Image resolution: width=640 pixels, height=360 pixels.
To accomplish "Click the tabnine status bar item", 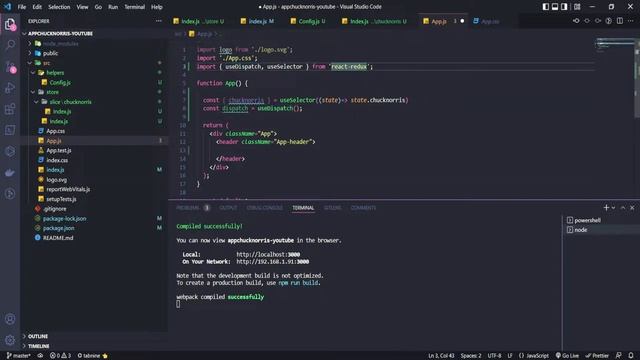I will click(x=92, y=356).
